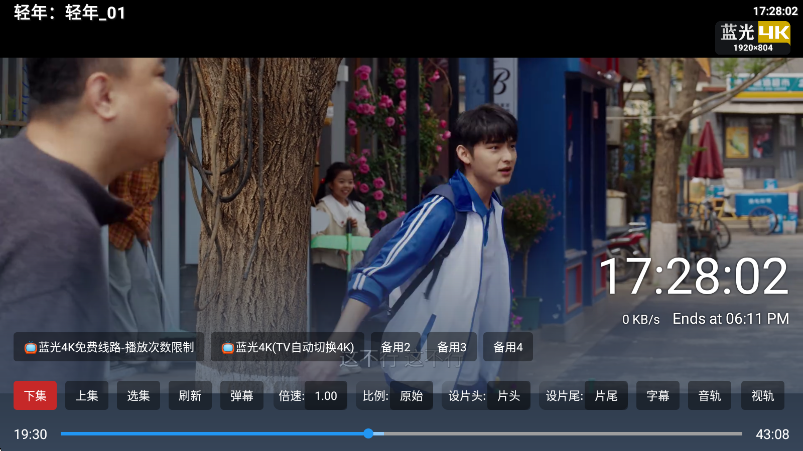Set the intro skip point 片头
The width and height of the screenshot is (803, 451).
(508, 395)
